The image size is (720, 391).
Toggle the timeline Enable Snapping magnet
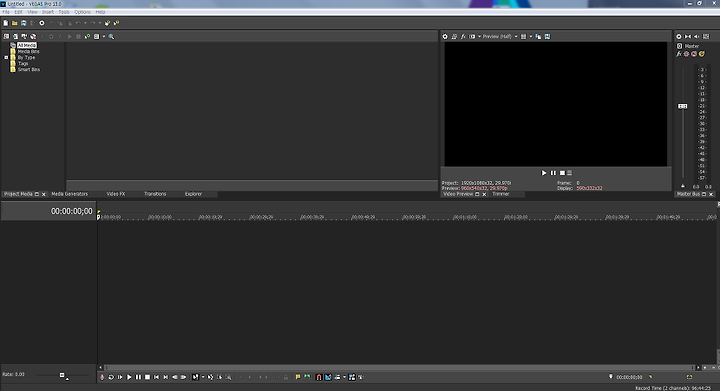319,377
